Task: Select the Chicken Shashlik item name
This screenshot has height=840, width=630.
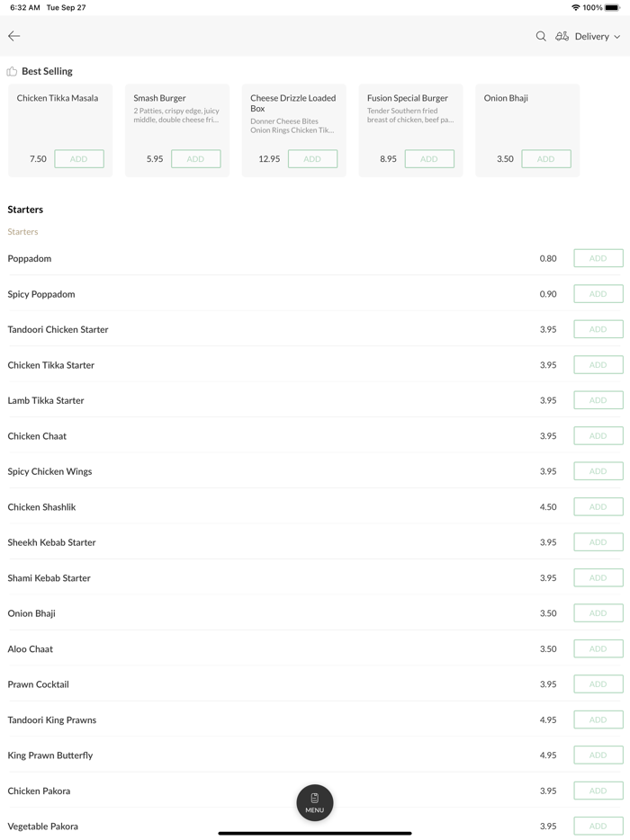Action: [x=41, y=506]
